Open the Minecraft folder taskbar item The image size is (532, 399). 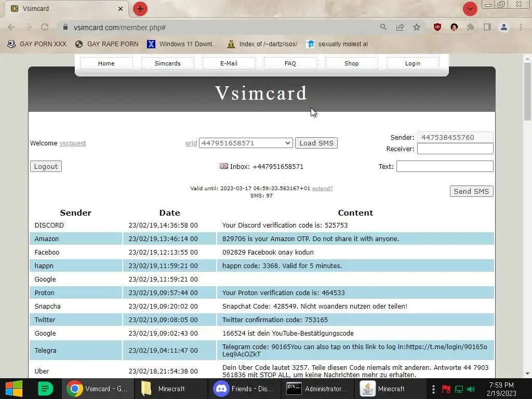(x=171, y=389)
